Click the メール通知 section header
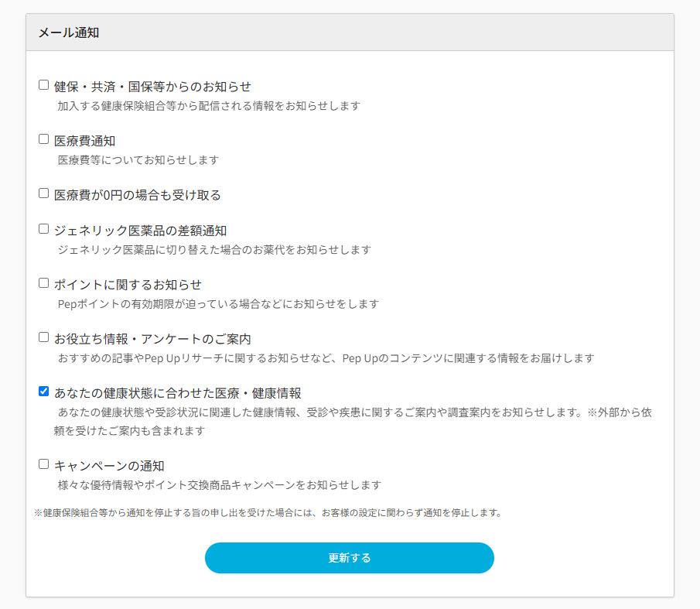The height and width of the screenshot is (609, 700). (350, 33)
